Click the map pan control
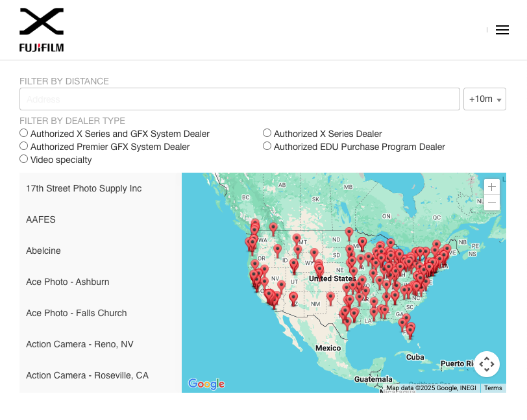This screenshot has height=420, width=527. pyautogui.click(x=487, y=364)
